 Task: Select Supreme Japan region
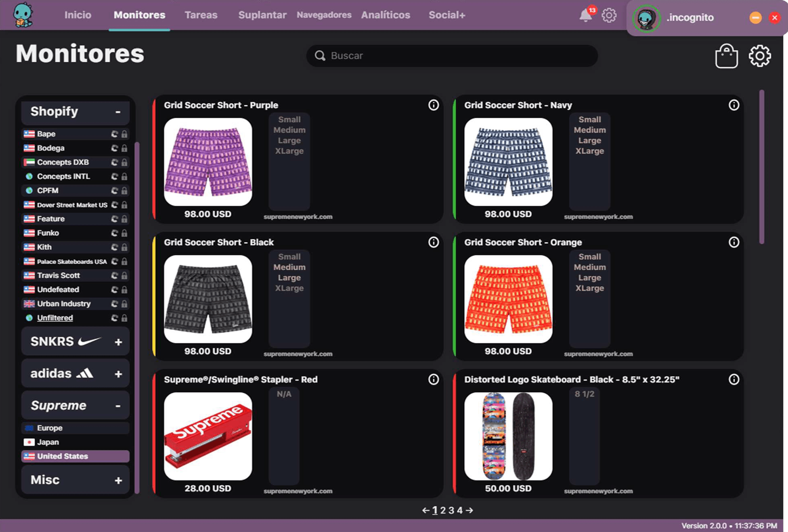coord(75,442)
